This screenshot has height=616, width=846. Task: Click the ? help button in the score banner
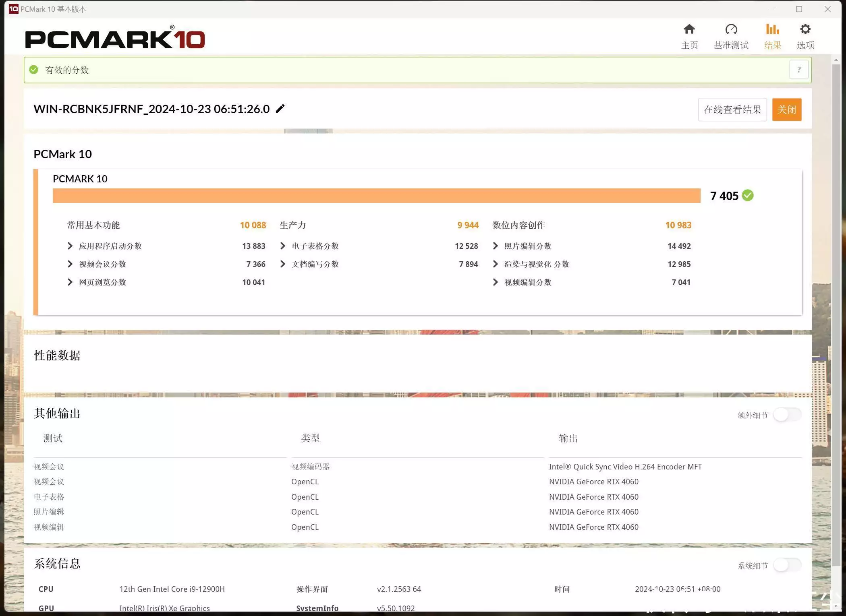pyautogui.click(x=799, y=70)
